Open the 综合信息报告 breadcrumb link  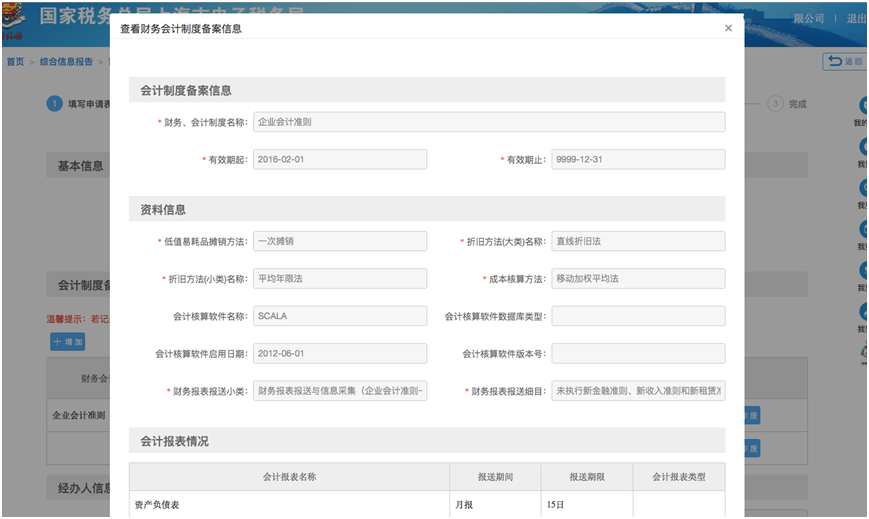[66, 62]
